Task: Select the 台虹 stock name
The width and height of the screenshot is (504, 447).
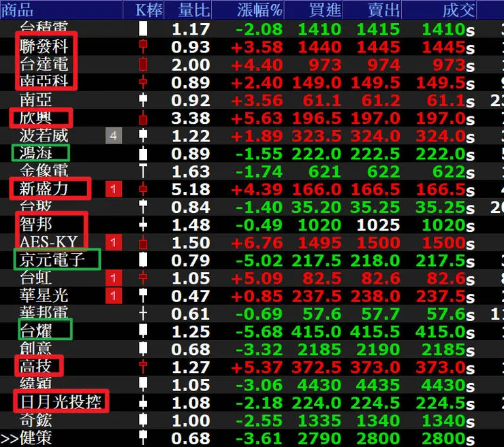Action: pos(35,278)
